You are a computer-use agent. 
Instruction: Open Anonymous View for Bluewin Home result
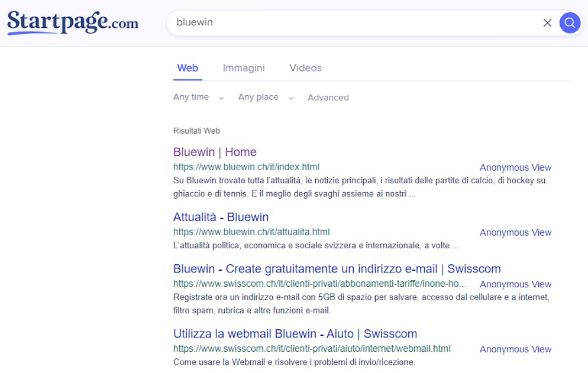tap(515, 167)
